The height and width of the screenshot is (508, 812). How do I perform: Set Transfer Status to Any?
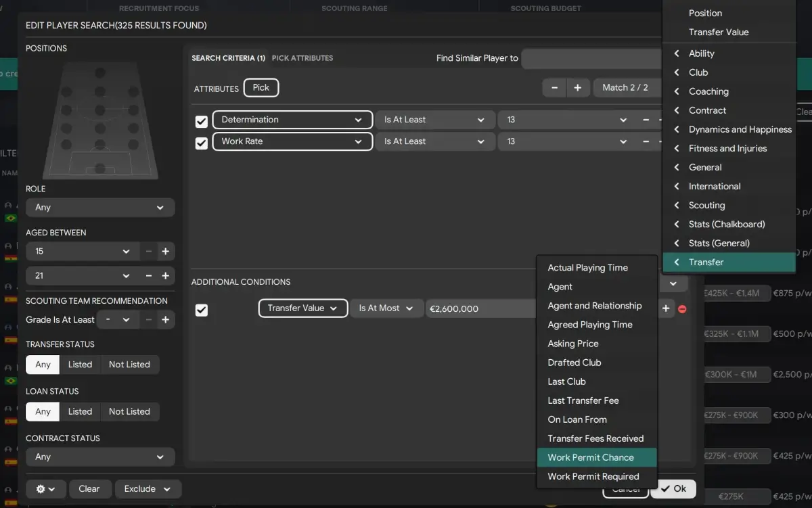[x=43, y=365]
